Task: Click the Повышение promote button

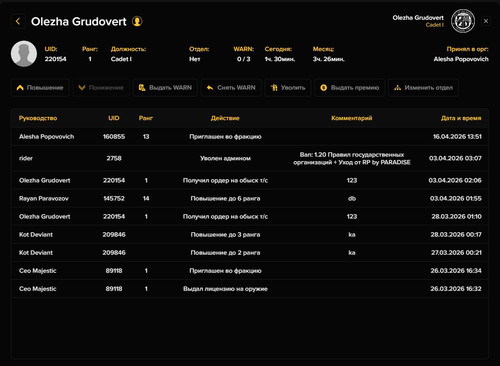Action: coord(40,88)
